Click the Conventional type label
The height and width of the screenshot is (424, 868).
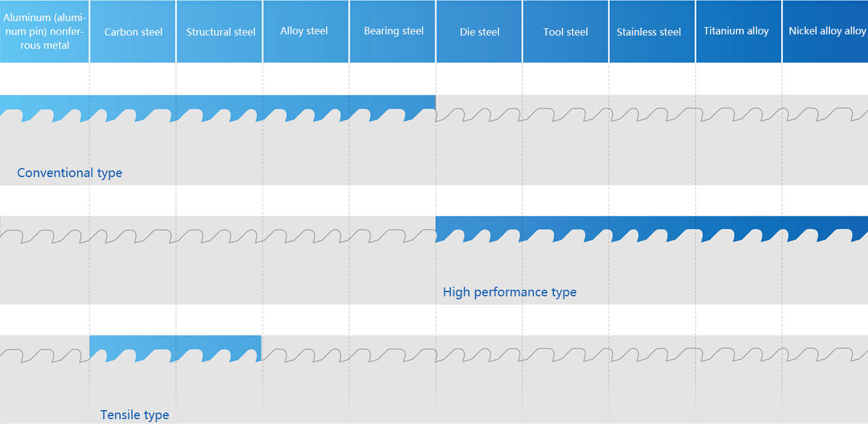[69, 173]
